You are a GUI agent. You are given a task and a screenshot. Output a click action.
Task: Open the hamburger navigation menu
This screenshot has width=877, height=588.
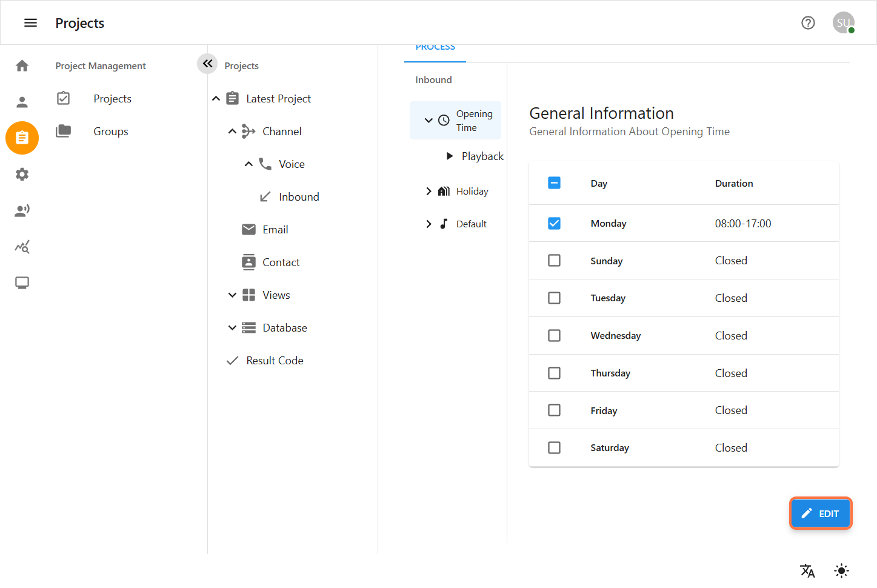click(x=30, y=23)
